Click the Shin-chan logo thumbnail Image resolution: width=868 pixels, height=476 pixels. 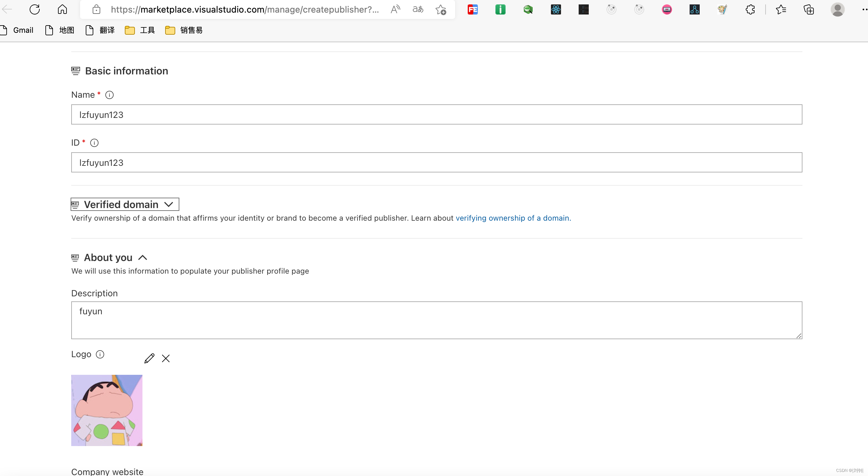click(x=107, y=410)
